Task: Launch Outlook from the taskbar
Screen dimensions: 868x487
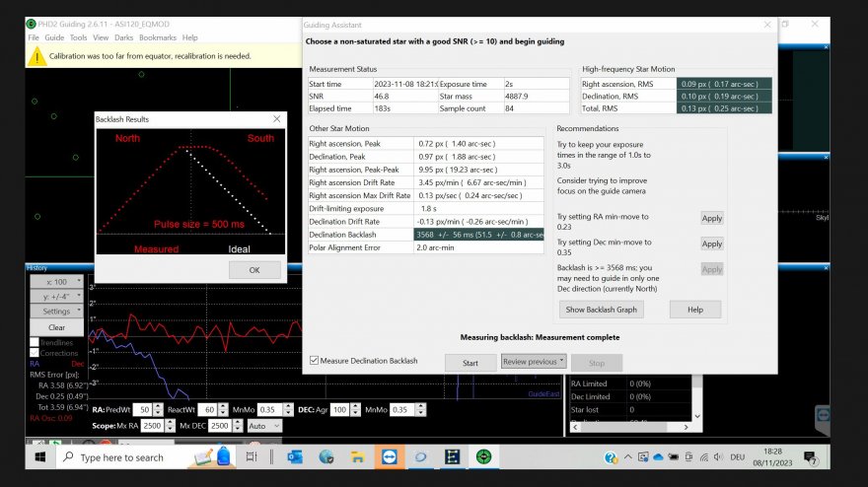Action: (x=295, y=457)
